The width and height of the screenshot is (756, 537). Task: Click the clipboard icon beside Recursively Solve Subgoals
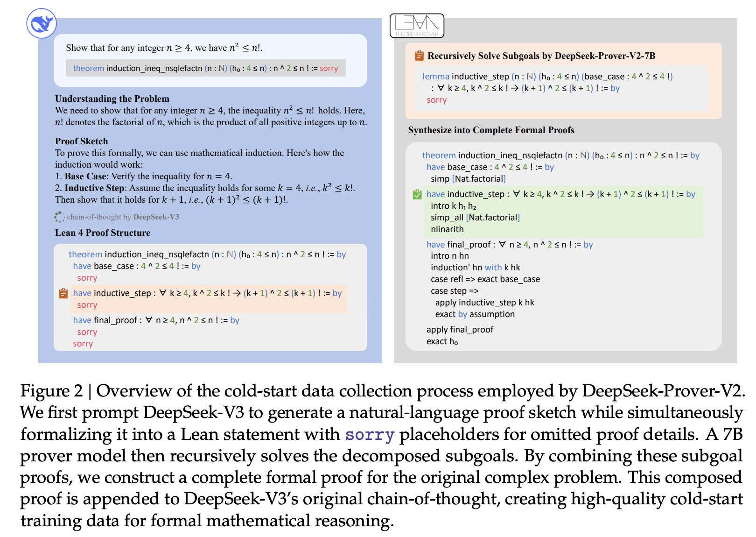coord(419,56)
